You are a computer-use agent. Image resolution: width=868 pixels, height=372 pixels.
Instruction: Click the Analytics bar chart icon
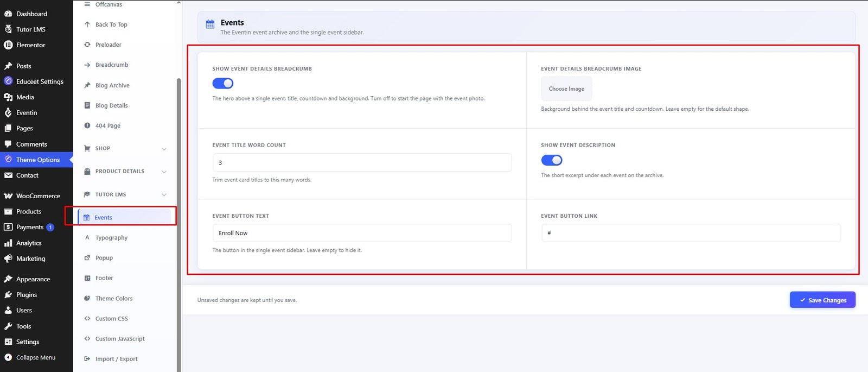point(8,243)
